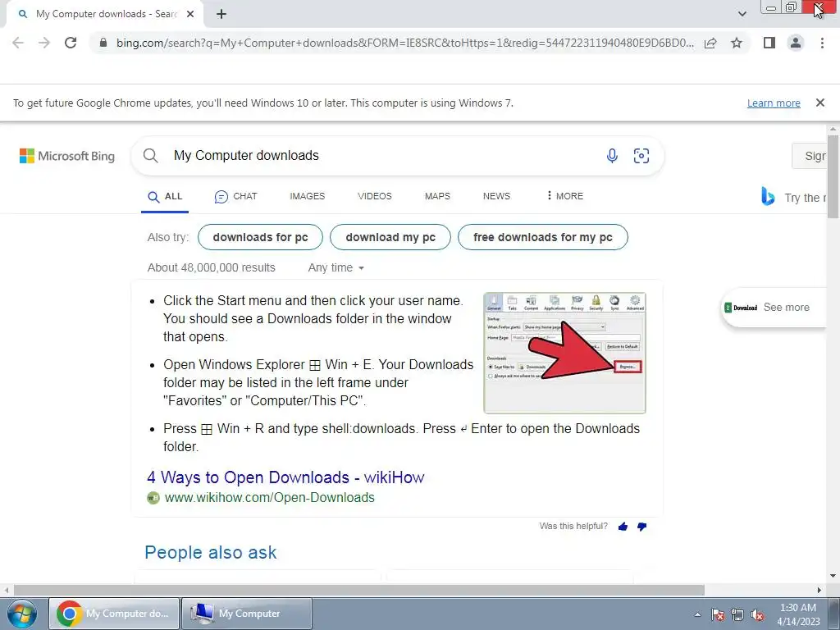
Task: Click the Microsoft Bing logo
Action: (x=67, y=156)
